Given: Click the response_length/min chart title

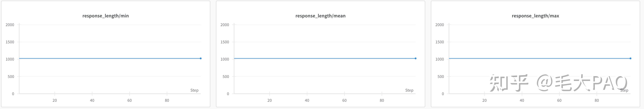Looking at the screenshot, I should 105,16.
